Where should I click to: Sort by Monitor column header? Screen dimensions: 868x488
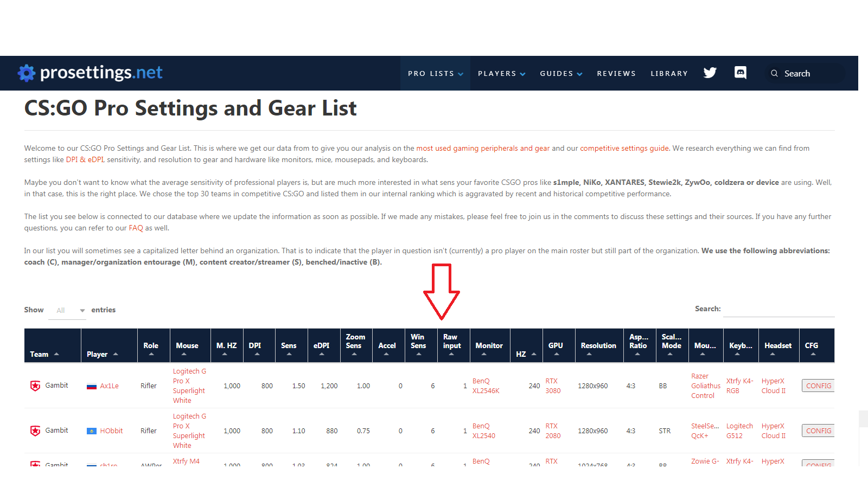click(490, 345)
